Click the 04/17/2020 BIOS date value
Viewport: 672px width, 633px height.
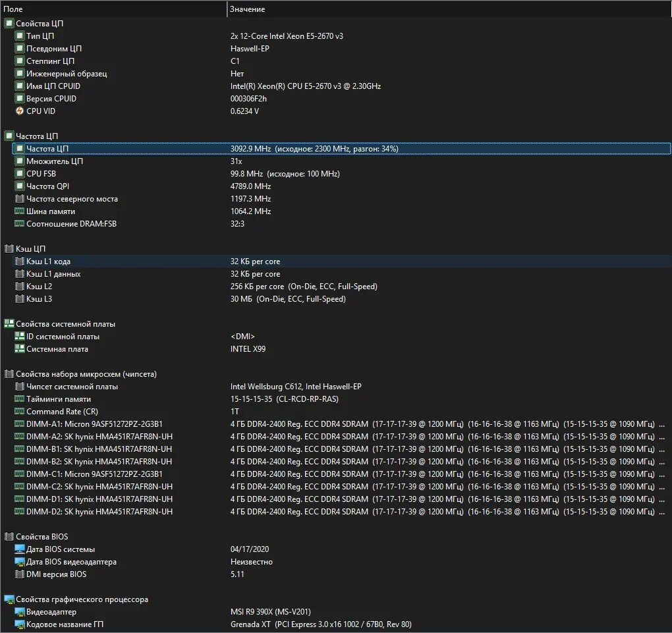[250, 549]
